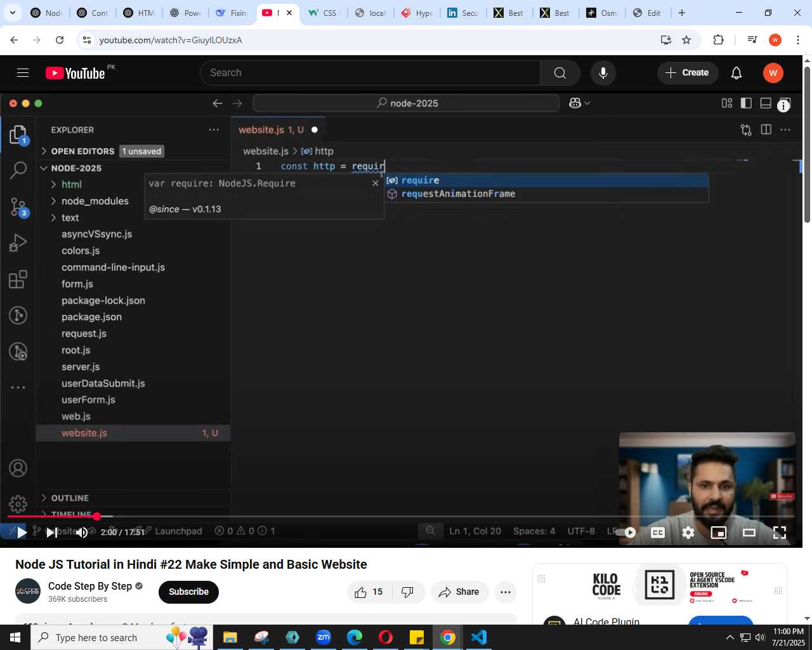This screenshot has height=650, width=812.
Task: Click the red scrubber dot on progress bar
Action: pyautogui.click(x=97, y=516)
